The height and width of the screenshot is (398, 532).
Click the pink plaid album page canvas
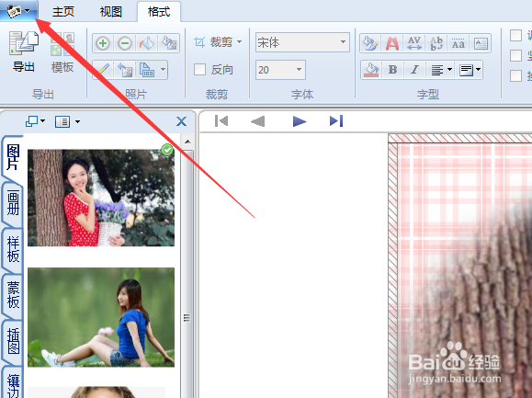click(x=460, y=266)
